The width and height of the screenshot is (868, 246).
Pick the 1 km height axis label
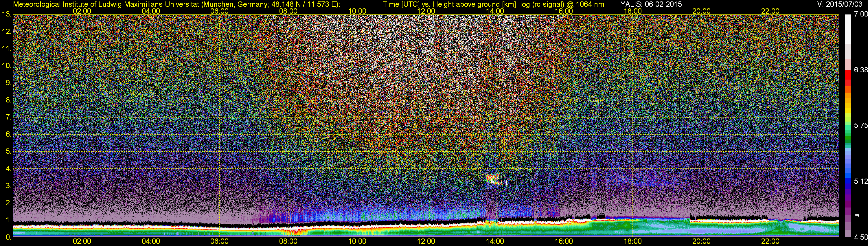coord(8,220)
